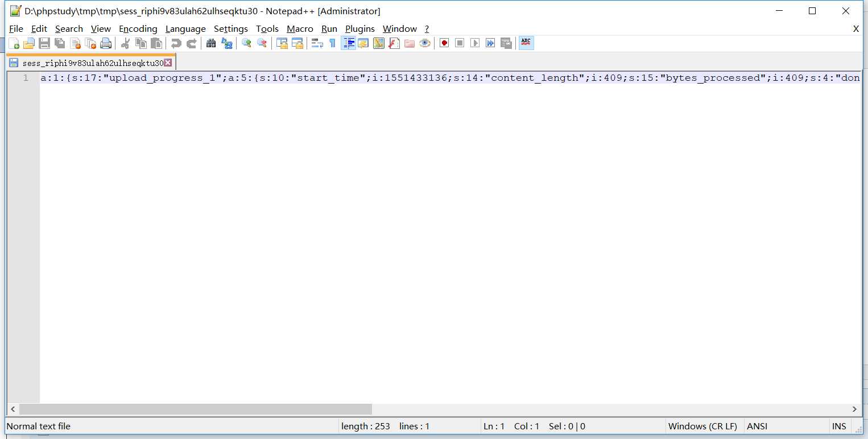The image size is (868, 439).
Task: Open the Macro menu
Action: (300, 28)
